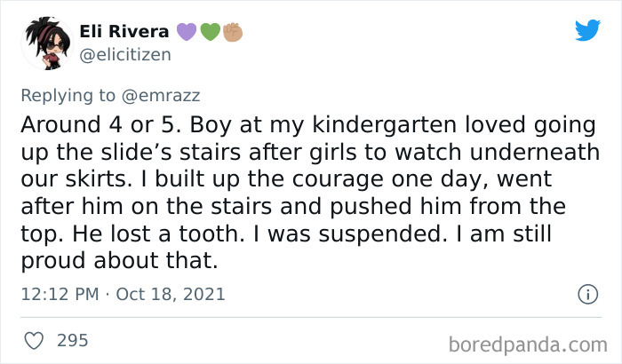Click the raised fist emoji
The image size is (622, 364).
[x=231, y=32]
